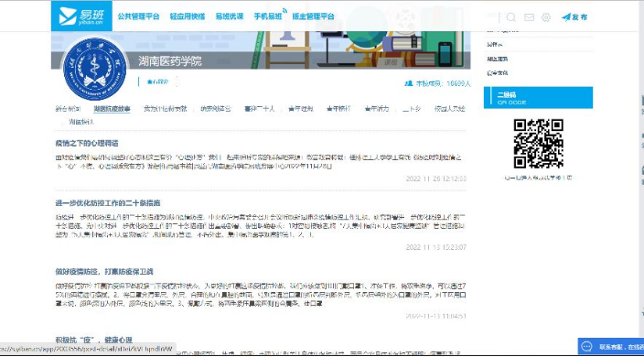Click the 本校成员 members count icon

(408, 83)
